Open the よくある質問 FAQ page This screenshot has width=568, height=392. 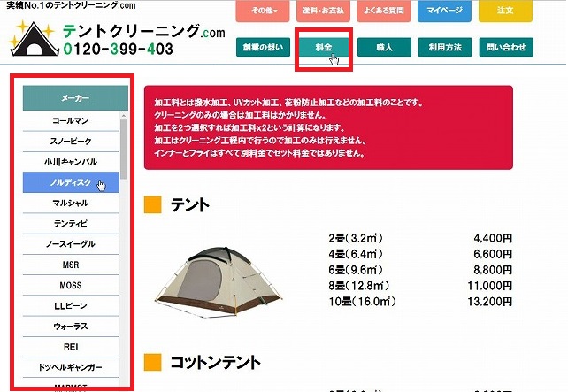click(384, 11)
